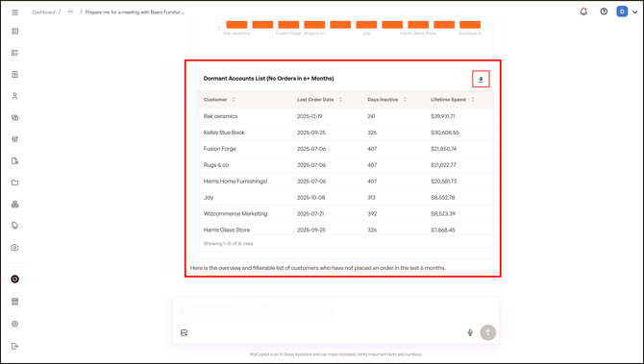Open the settings gear in sidebar
The width and height of the screenshot is (644, 364).
14,324
